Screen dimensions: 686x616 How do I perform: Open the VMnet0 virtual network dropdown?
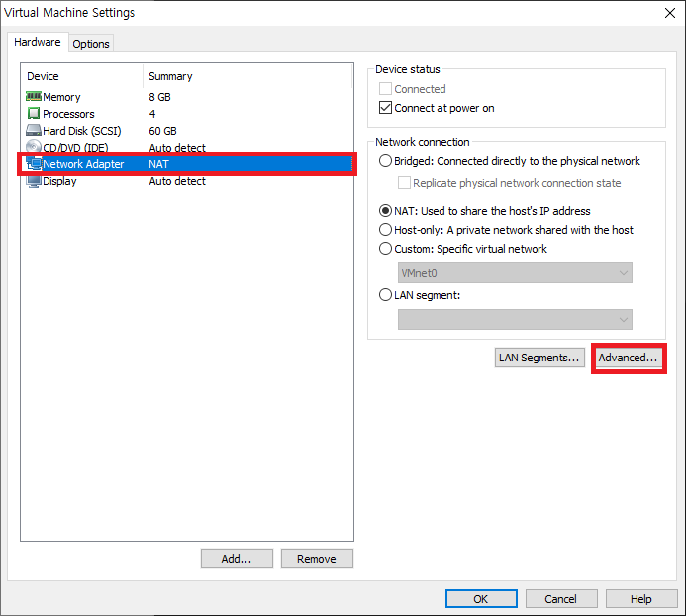coord(515,273)
